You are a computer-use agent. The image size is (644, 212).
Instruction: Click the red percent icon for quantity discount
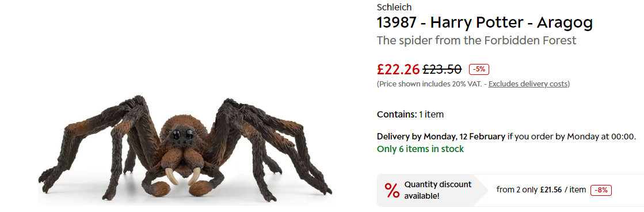(391, 191)
